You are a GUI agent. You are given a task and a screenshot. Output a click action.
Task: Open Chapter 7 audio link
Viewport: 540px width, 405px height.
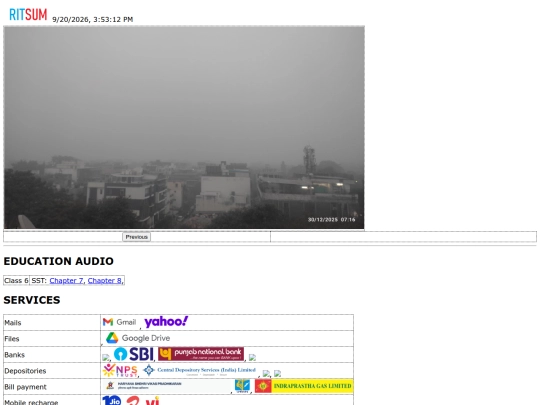(66, 281)
